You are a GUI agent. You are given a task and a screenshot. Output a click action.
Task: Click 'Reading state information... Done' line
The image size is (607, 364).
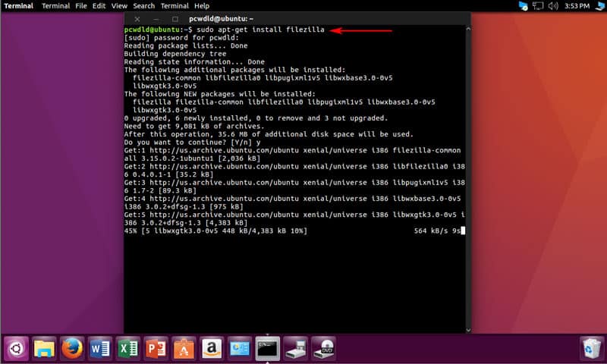click(x=194, y=62)
